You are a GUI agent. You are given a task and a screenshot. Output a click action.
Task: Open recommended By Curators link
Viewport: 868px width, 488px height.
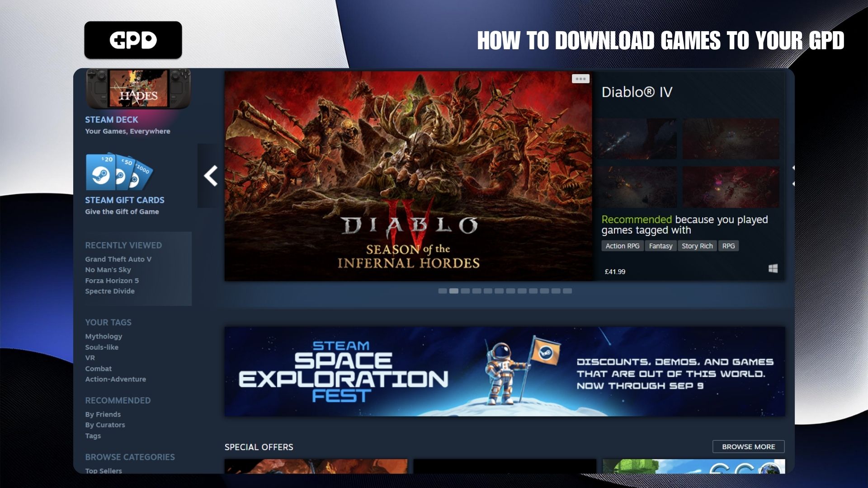click(105, 425)
